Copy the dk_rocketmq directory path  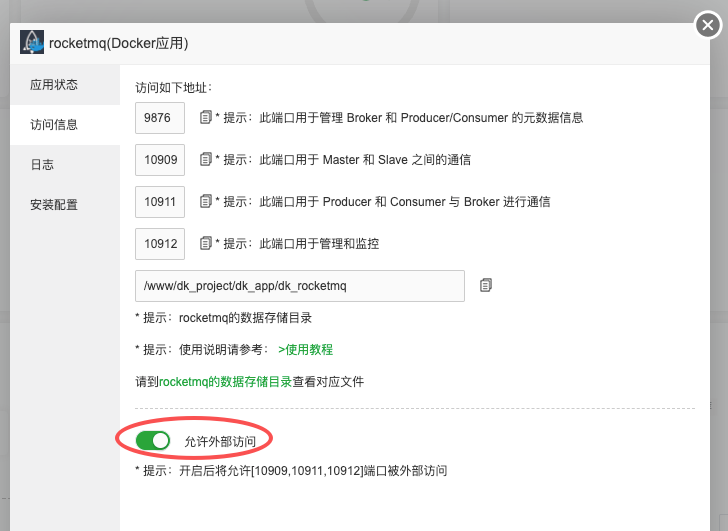[x=486, y=285]
